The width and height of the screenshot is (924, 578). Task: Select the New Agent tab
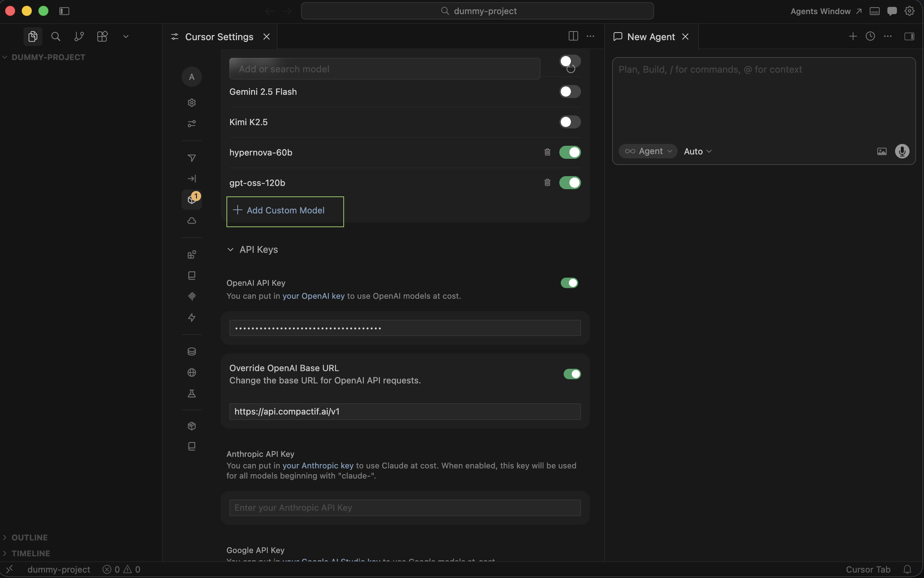[651, 37]
